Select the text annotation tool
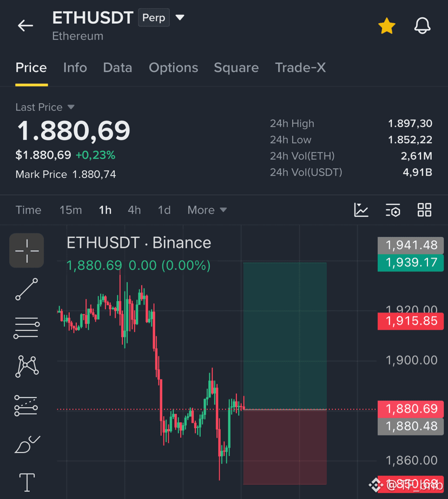The image size is (448, 499). tap(27, 482)
